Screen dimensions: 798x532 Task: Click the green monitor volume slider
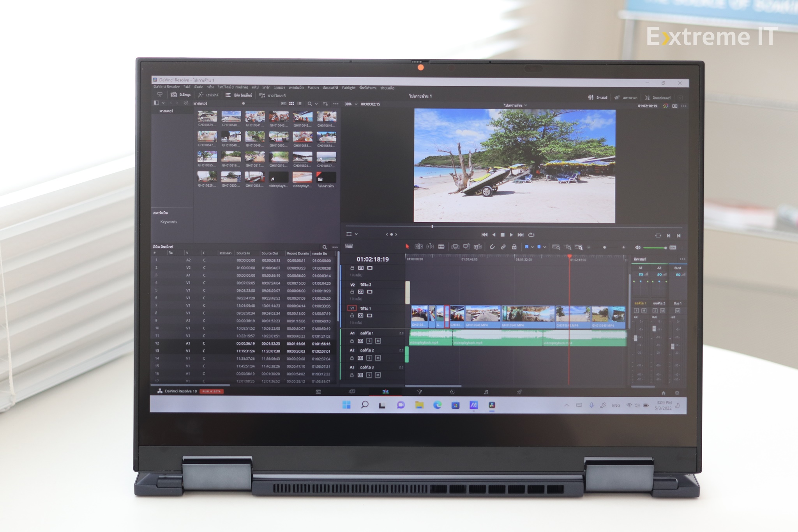pos(655,248)
